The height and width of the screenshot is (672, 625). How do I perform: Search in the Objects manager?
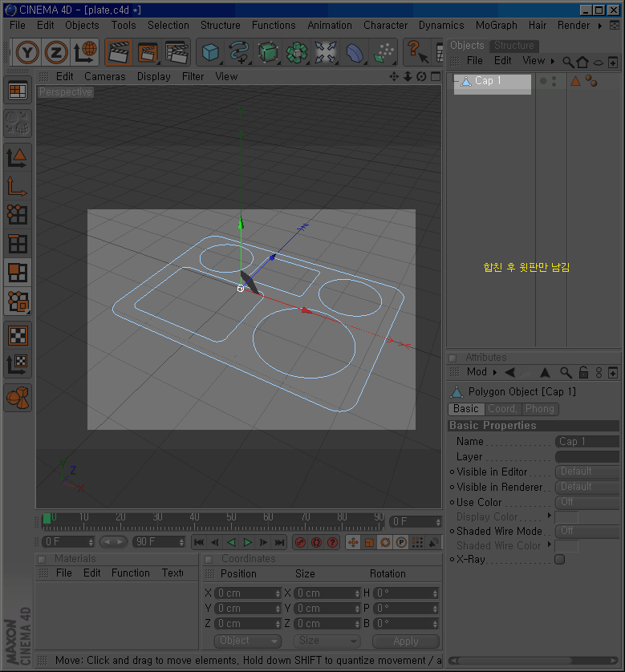pos(568,63)
